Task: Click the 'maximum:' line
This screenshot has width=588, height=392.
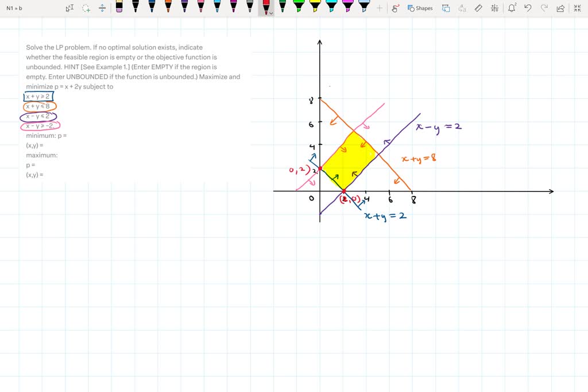Action: [42, 155]
